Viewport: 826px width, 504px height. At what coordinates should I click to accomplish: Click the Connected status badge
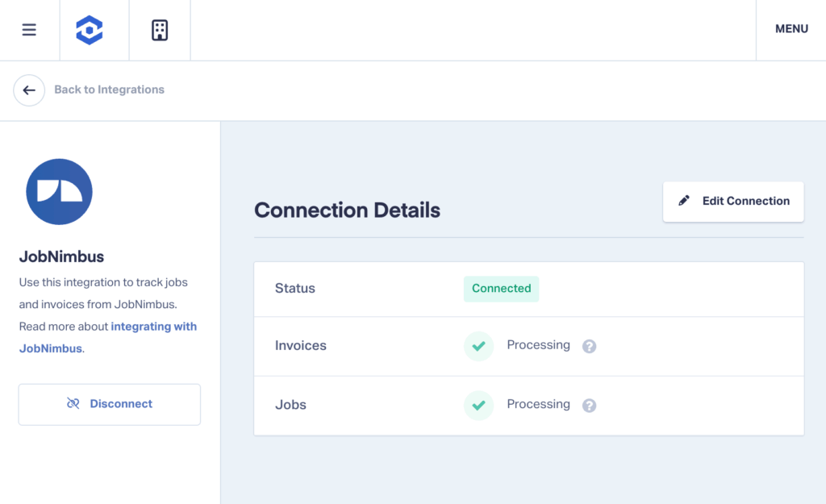501,289
